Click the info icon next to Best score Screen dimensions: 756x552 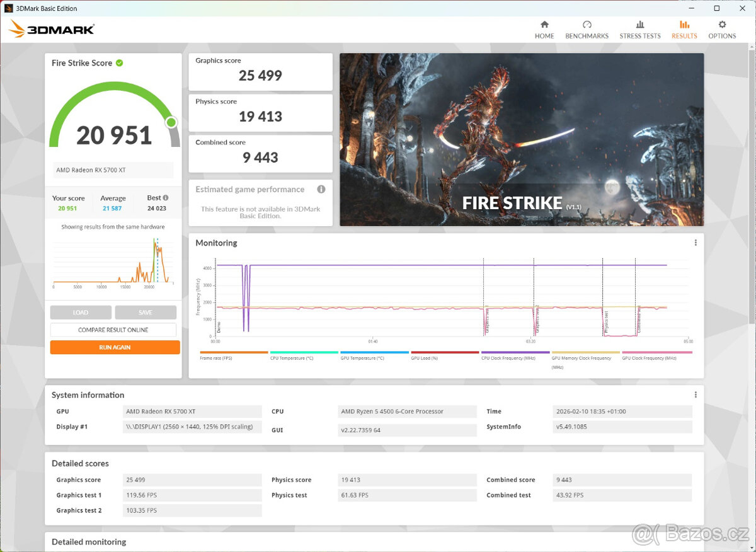[x=167, y=197]
